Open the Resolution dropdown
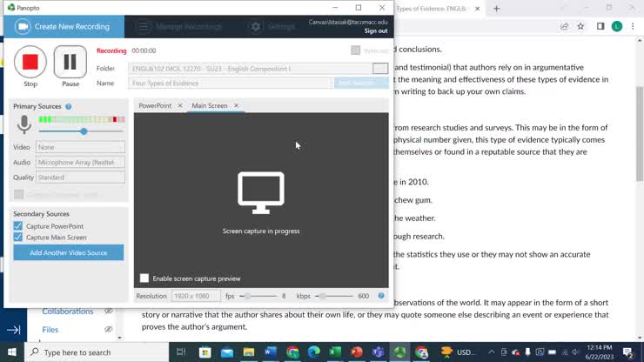644x362 pixels. (x=196, y=296)
